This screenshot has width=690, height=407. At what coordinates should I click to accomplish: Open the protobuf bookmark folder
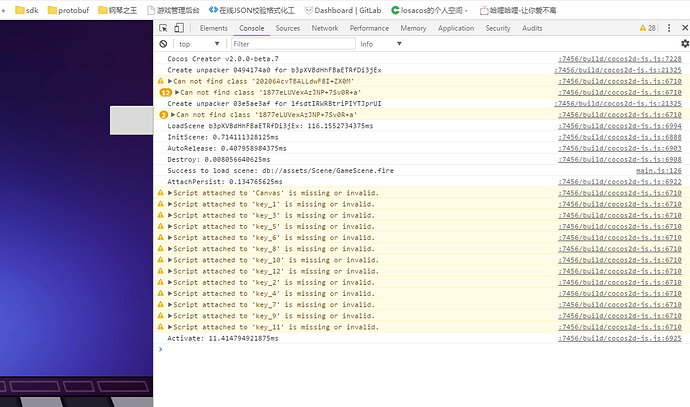[68, 10]
